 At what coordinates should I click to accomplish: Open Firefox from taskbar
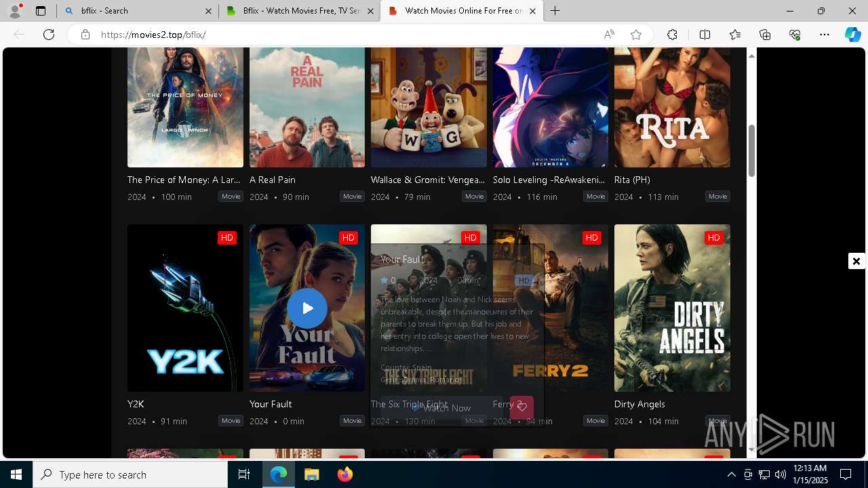coord(344,474)
